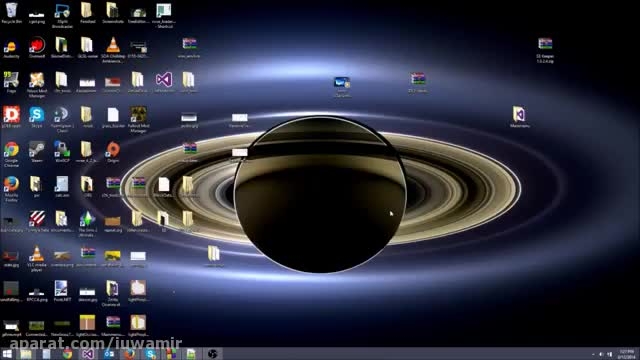The image size is (640, 360).
Task: Select the Skype desktop shortcut
Action: pyautogui.click(x=36, y=117)
